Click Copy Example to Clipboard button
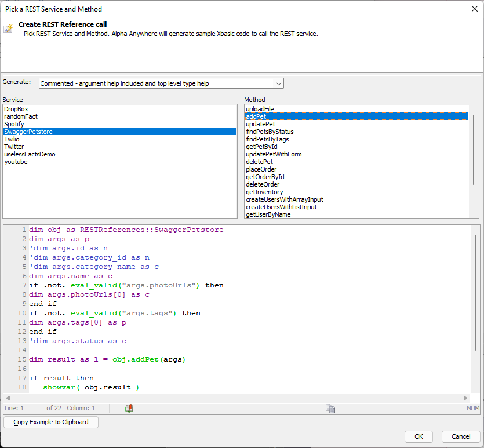484x448 pixels. click(x=51, y=422)
